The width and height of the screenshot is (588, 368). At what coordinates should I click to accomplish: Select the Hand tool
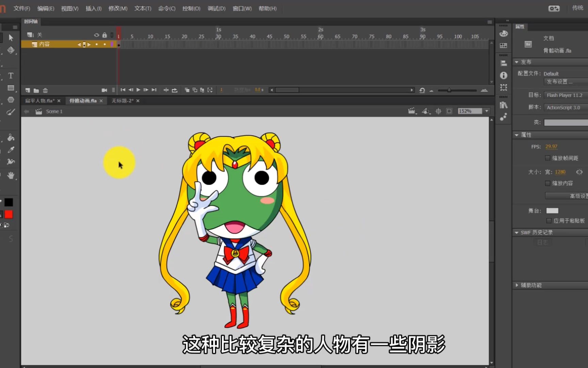tap(11, 175)
